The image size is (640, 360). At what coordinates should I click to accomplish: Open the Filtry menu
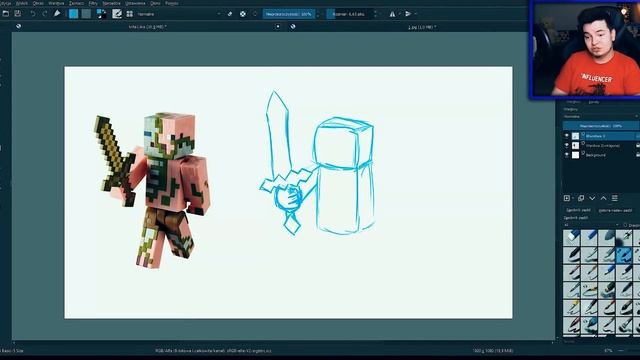click(93, 3)
